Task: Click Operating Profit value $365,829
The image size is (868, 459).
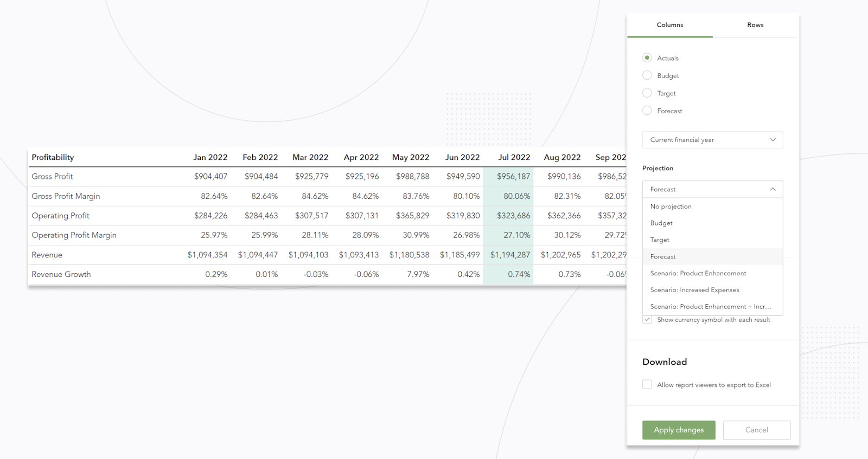Action: coord(412,216)
